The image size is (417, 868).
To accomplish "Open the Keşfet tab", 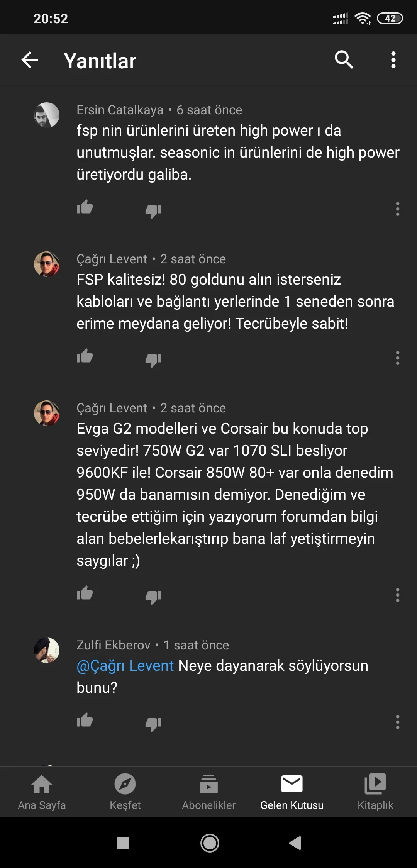I will (125, 792).
